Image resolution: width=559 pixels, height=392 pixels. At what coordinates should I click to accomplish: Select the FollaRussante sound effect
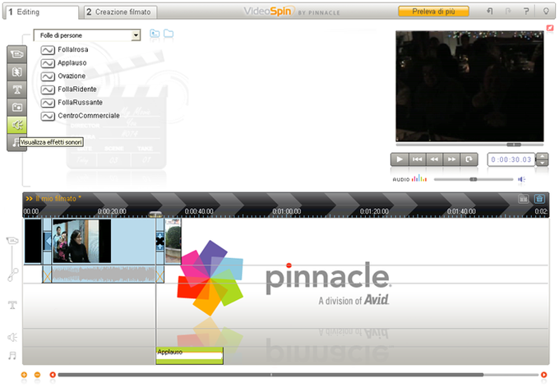(x=72, y=102)
